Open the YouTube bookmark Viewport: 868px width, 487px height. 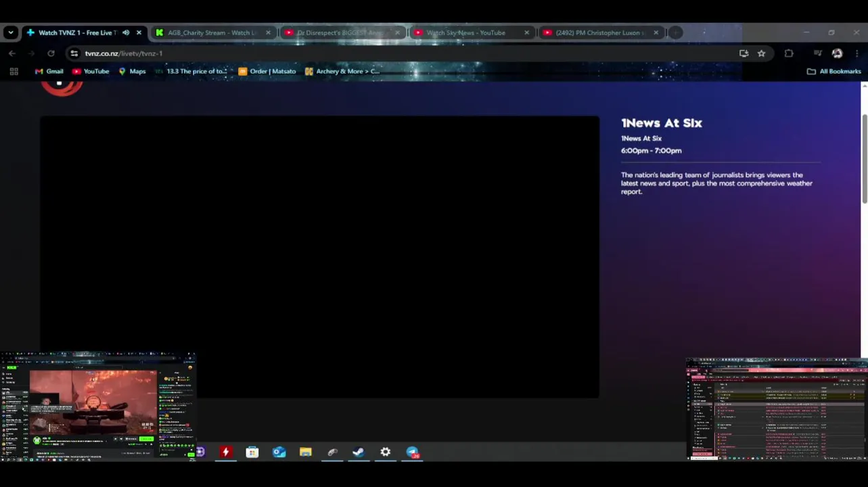tap(91, 71)
